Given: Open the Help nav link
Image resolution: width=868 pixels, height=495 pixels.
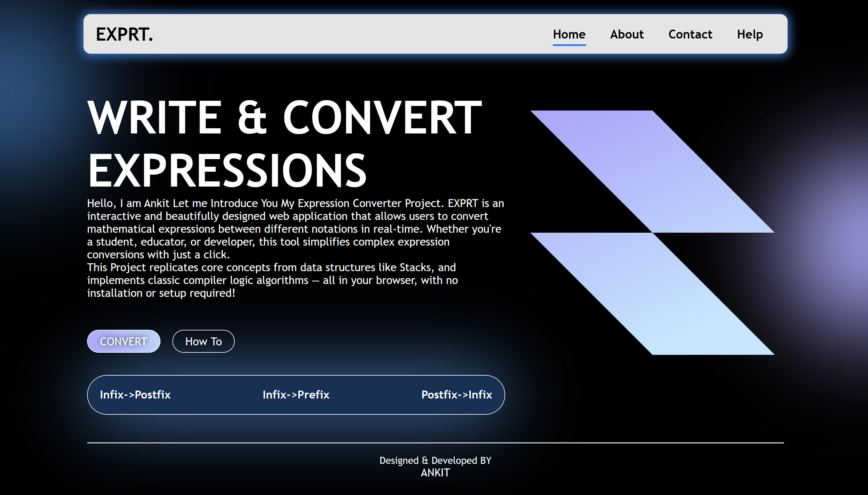Looking at the screenshot, I should [750, 34].
